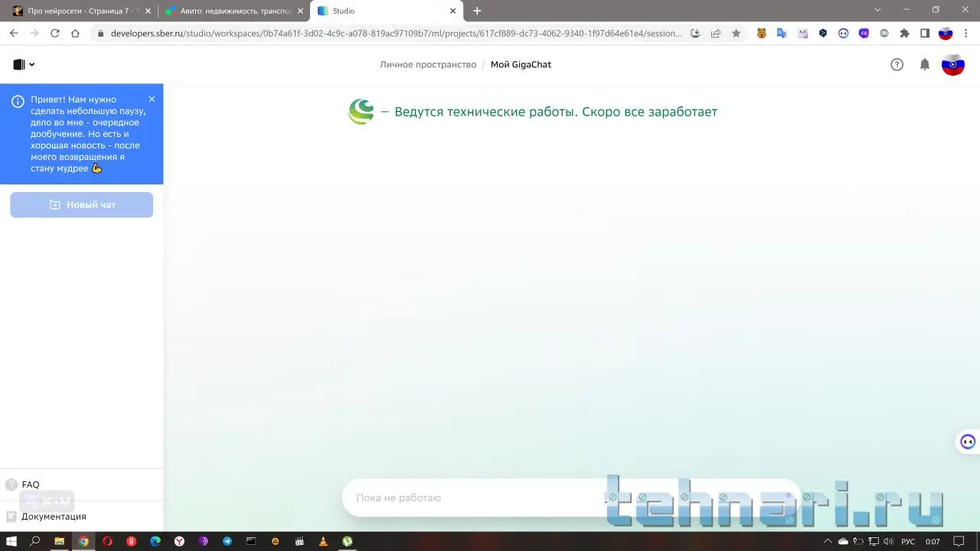Open Yandex Browser from the taskbar
980x551 pixels.
(179, 541)
